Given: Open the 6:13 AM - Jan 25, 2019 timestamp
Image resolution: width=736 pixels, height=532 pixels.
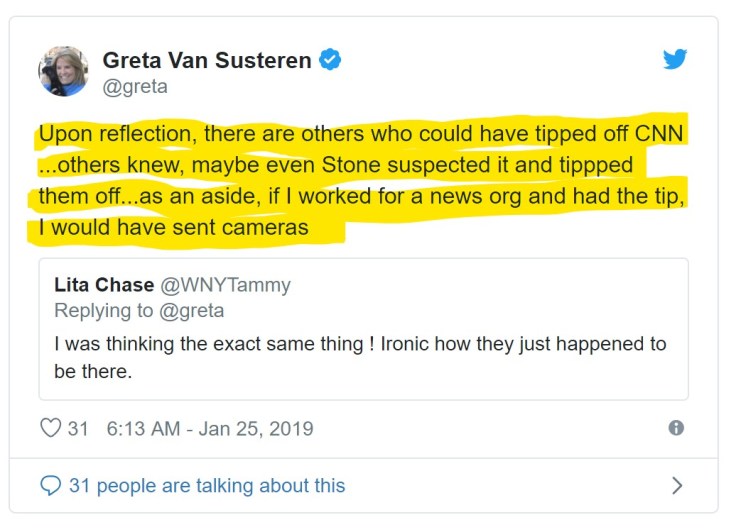Looking at the screenshot, I should tap(209, 429).
